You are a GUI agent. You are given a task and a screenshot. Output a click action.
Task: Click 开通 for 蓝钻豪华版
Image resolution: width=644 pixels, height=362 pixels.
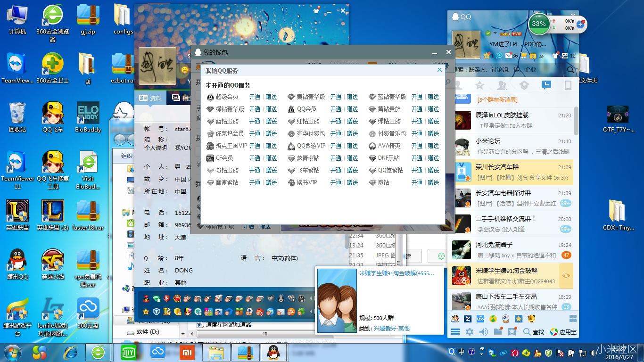[417, 97]
